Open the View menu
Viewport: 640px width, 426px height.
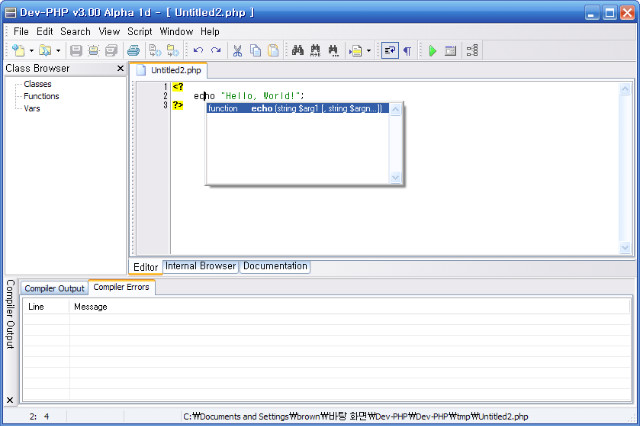[x=109, y=31]
